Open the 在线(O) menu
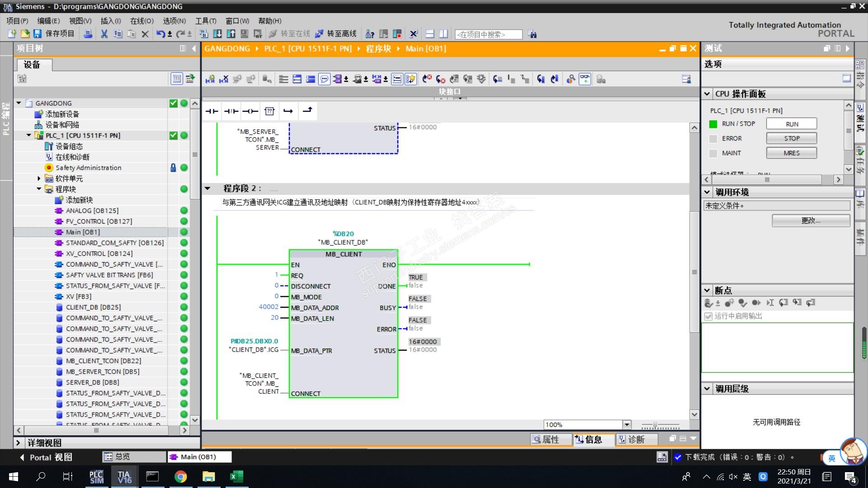 tap(142, 21)
